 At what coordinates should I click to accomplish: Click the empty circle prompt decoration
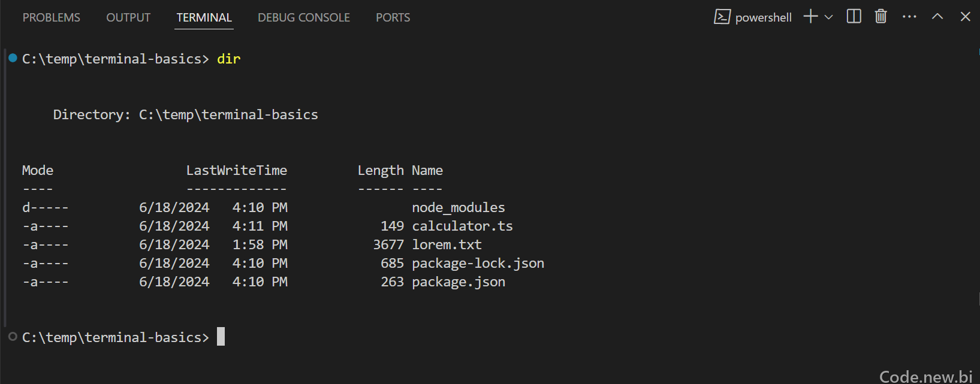point(13,337)
